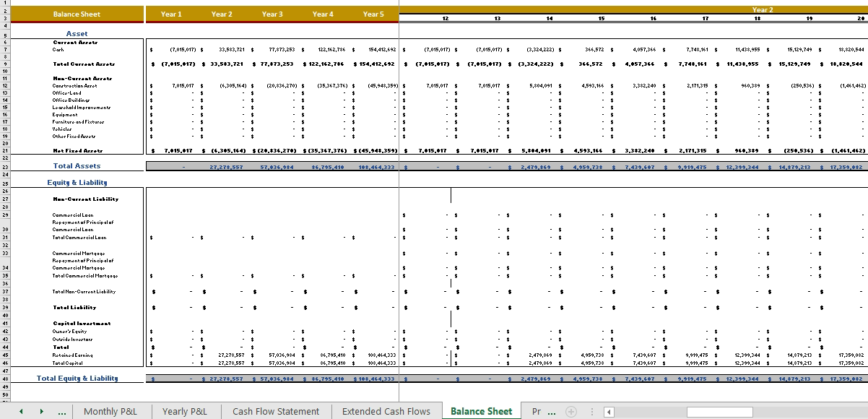This screenshot has width=868, height=419.
Task: Select the 'Total Non-Current Liability' row label
Action: click(84, 292)
